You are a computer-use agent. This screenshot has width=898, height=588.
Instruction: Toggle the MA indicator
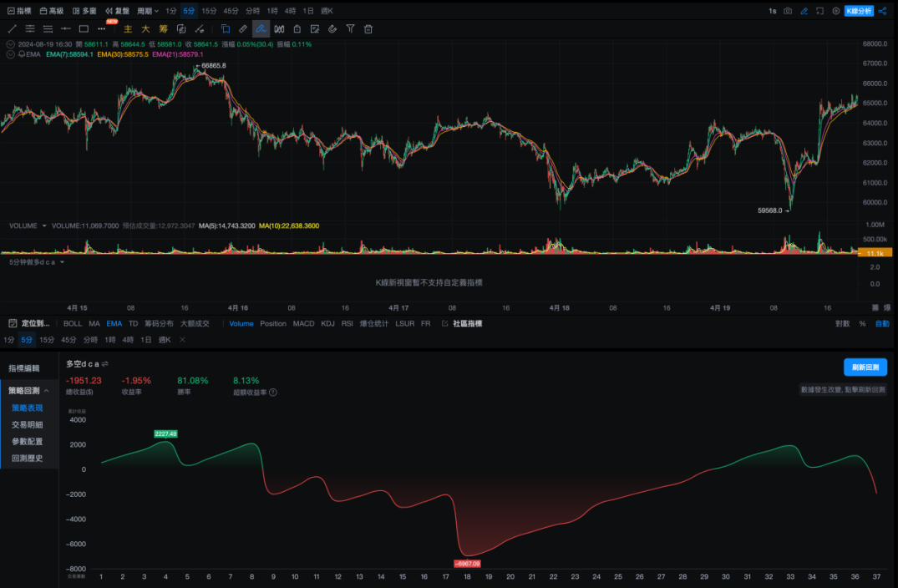[x=94, y=323]
